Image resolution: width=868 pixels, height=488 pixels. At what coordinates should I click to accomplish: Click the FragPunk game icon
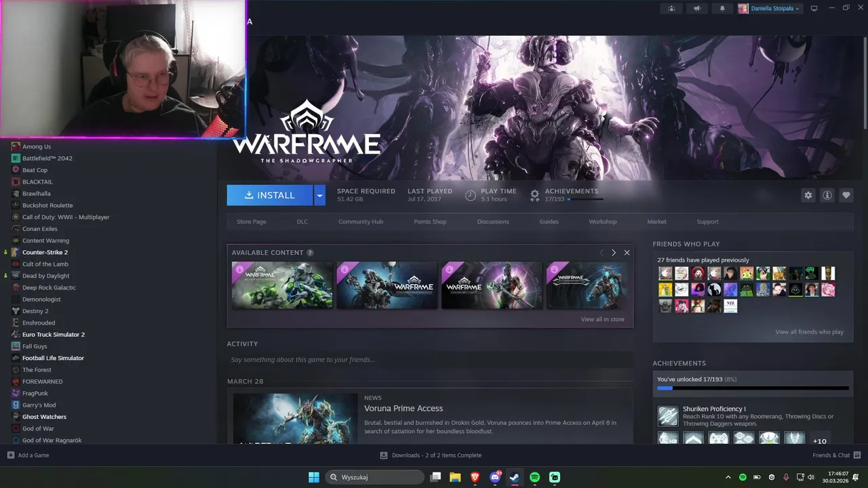[16, 393]
